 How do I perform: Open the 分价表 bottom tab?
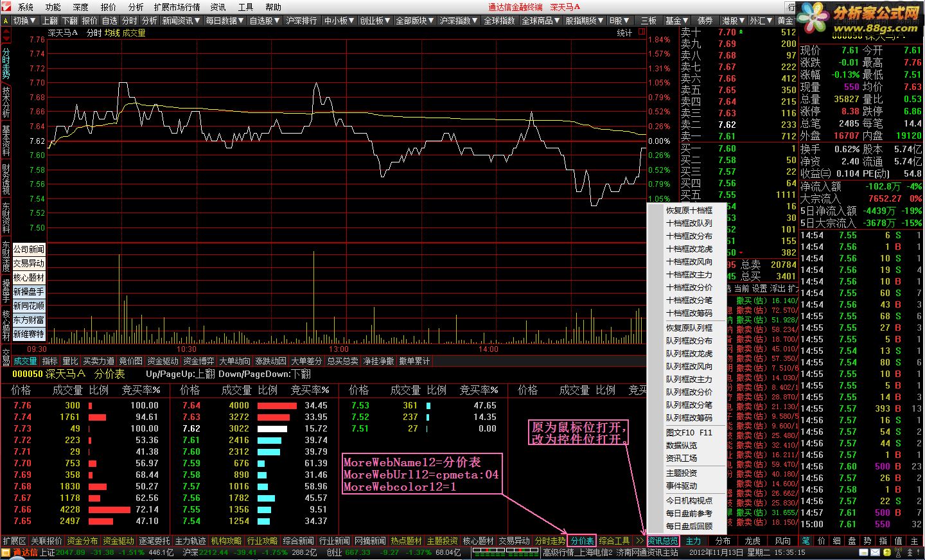click(x=582, y=541)
